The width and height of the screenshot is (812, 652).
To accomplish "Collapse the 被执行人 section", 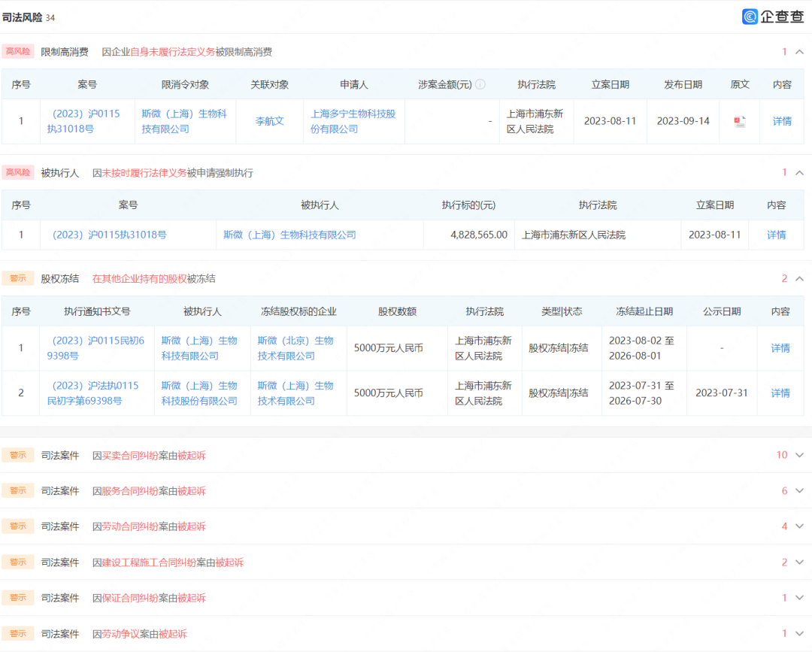I will (x=799, y=173).
